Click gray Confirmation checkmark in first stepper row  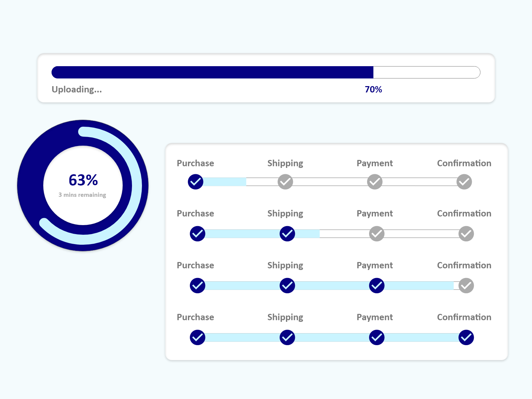[x=464, y=182]
